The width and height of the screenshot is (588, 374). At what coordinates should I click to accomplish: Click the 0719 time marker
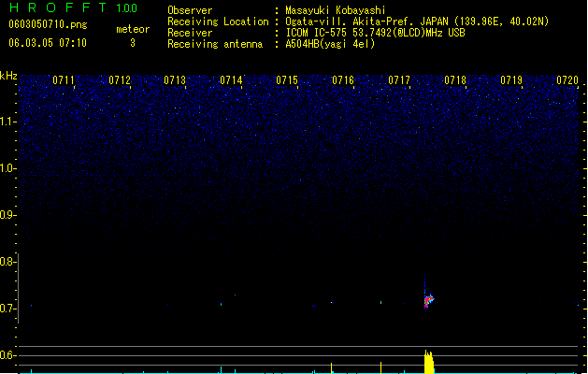[x=511, y=80]
